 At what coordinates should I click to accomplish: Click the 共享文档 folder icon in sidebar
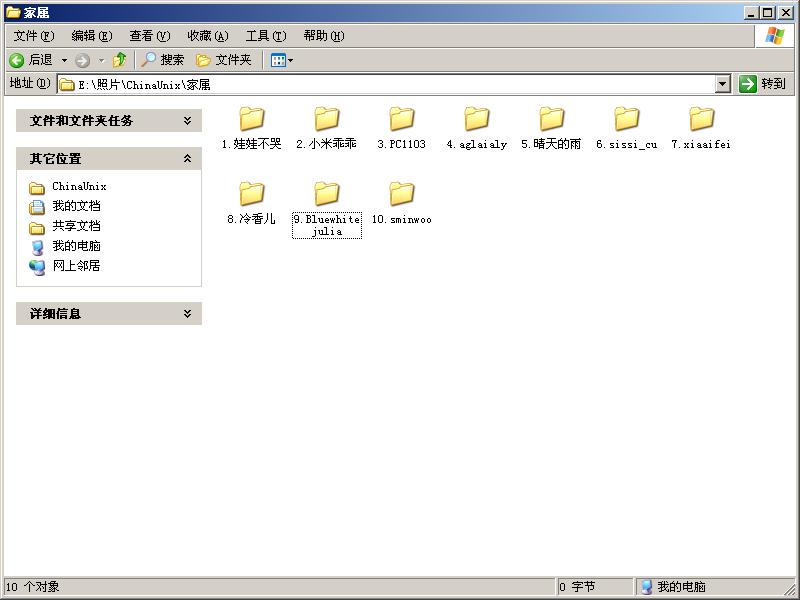click(x=37, y=228)
